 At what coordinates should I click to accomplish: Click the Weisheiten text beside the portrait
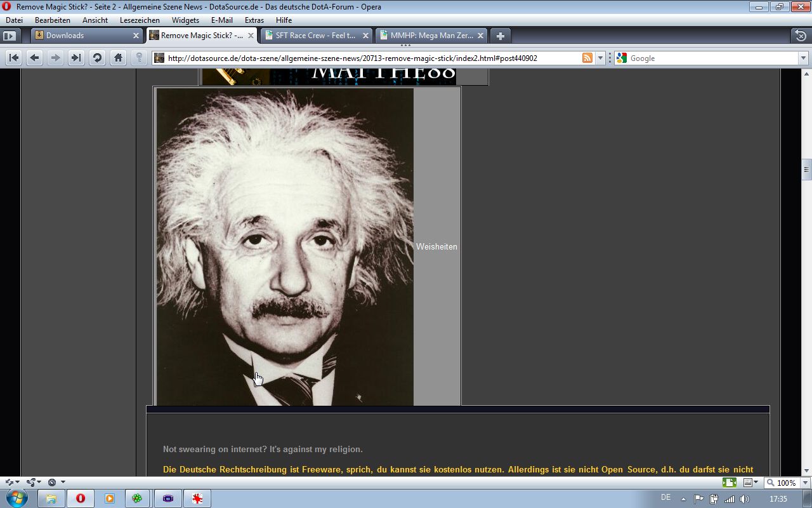coord(436,246)
